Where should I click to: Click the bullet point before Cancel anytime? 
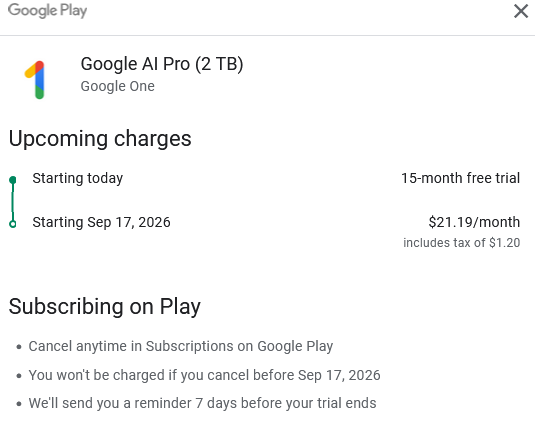[19, 347]
